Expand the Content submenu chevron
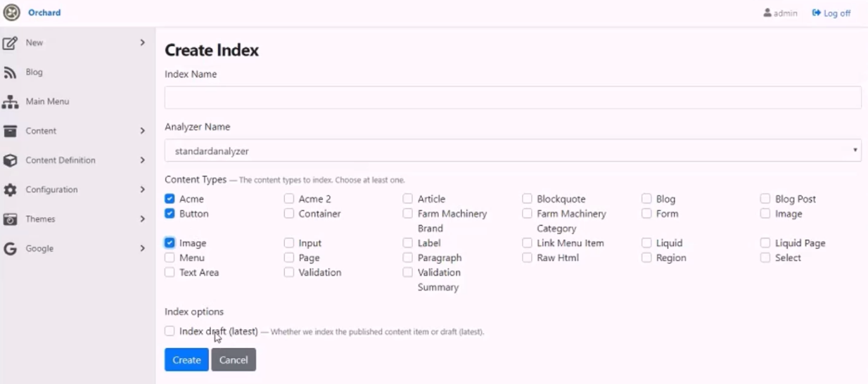 142,131
